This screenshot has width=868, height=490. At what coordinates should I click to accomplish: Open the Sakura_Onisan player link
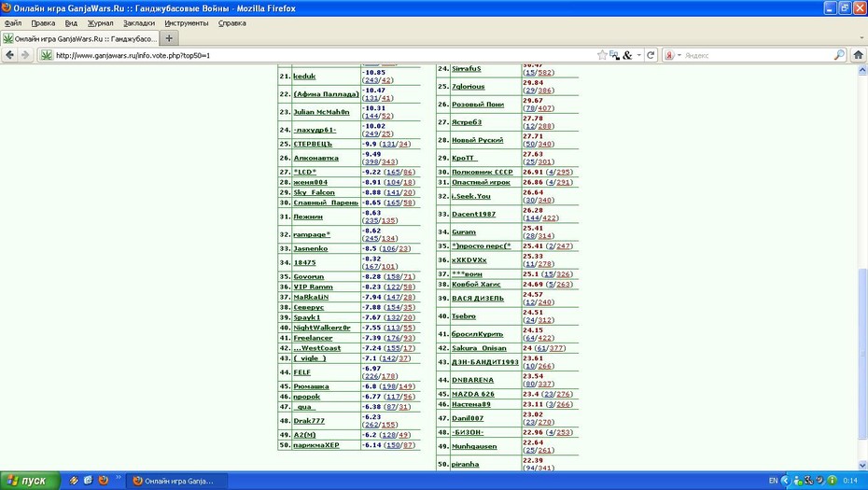(x=479, y=348)
